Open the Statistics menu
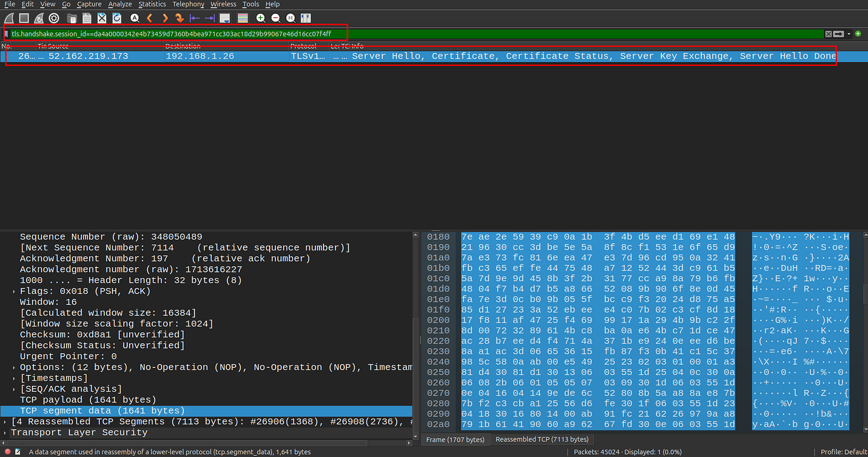The image size is (868, 457). pos(152,4)
